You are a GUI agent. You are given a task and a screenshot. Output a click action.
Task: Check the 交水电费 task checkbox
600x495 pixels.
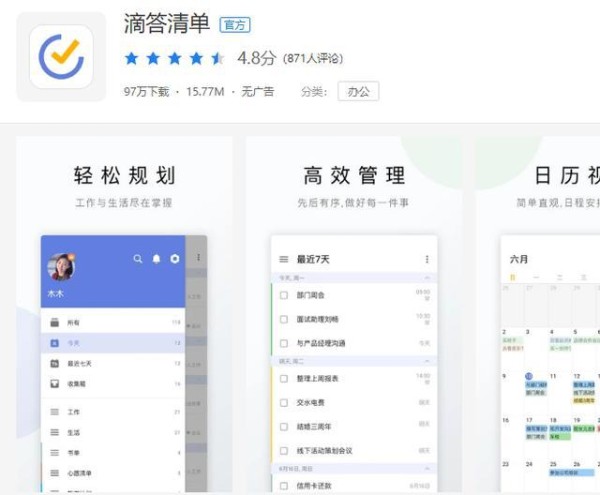[x=284, y=403]
